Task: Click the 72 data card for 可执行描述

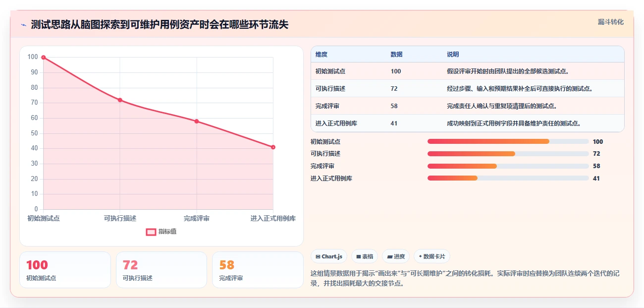Action: pyautogui.click(x=161, y=270)
